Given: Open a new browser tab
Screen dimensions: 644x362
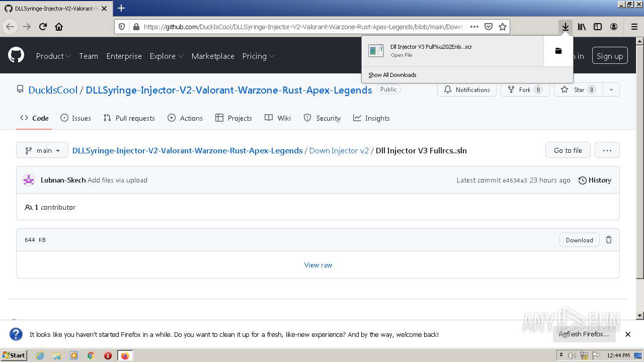Looking at the screenshot, I should point(121,8).
